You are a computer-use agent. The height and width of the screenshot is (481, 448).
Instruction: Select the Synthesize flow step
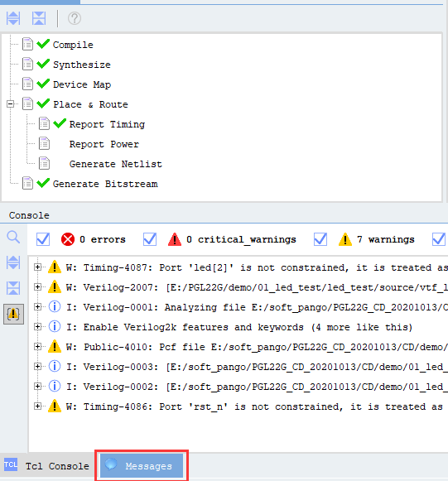(x=82, y=65)
